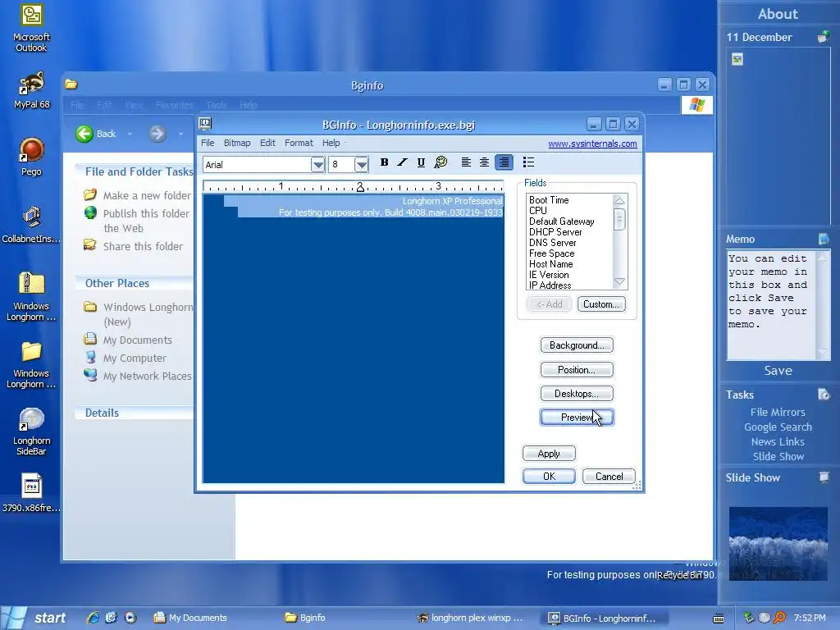Select MyPal 68 desktop icon
840x630 pixels.
click(x=31, y=90)
